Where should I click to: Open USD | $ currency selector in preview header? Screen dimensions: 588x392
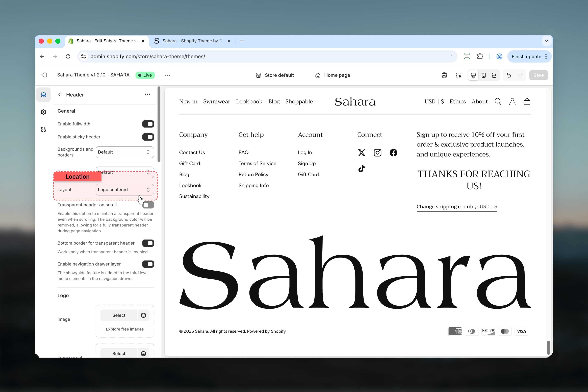tap(434, 101)
